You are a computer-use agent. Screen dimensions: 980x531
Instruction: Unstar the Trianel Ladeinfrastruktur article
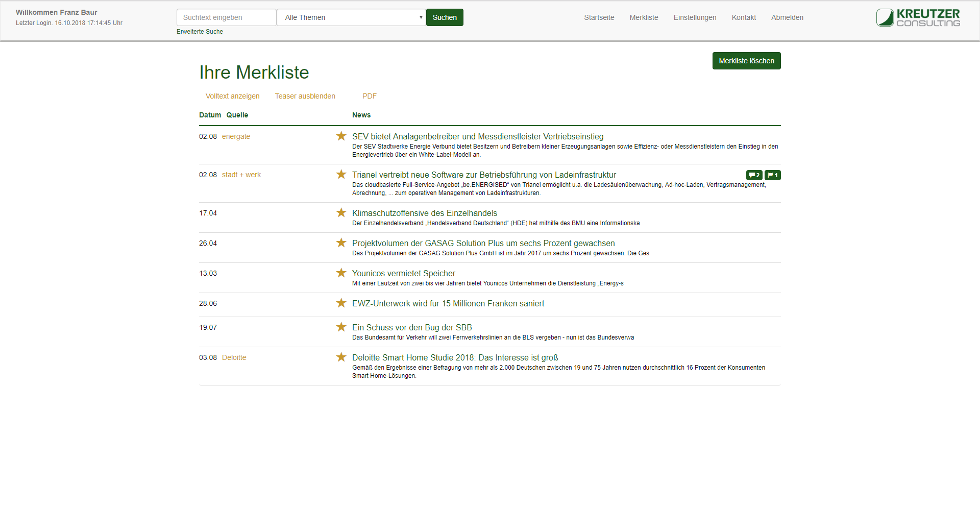pos(341,175)
